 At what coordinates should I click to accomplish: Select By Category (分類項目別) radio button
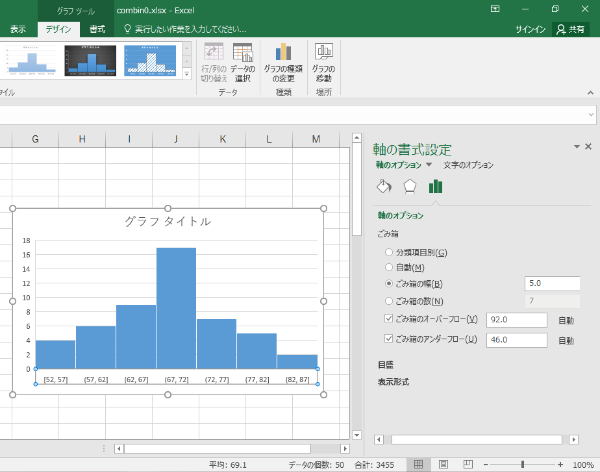pyautogui.click(x=389, y=252)
